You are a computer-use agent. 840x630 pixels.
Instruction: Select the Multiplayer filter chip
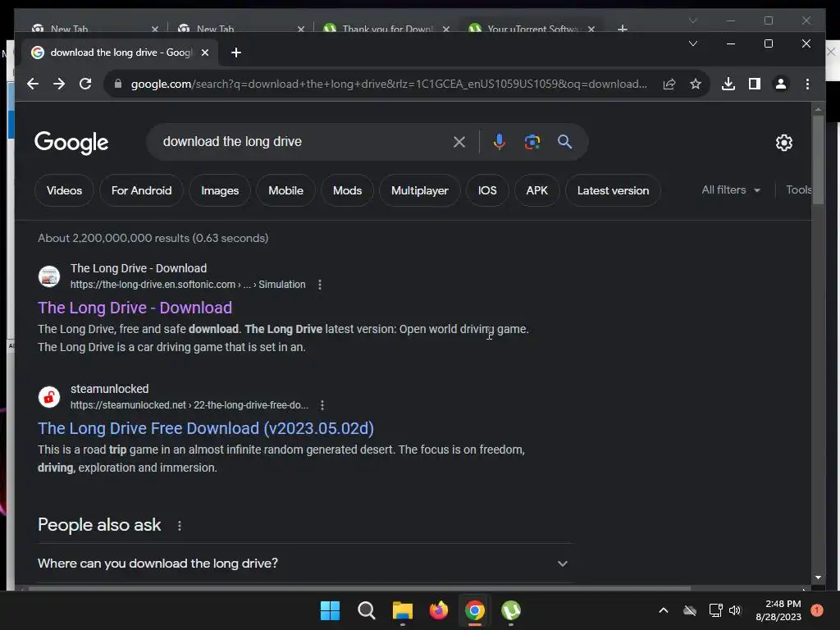pos(419,190)
